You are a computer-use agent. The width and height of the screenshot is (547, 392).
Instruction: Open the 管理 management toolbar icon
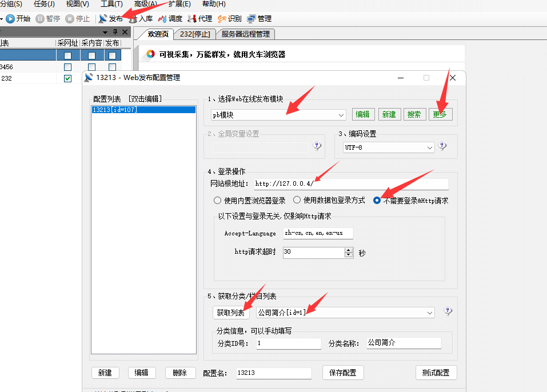coord(251,18)
